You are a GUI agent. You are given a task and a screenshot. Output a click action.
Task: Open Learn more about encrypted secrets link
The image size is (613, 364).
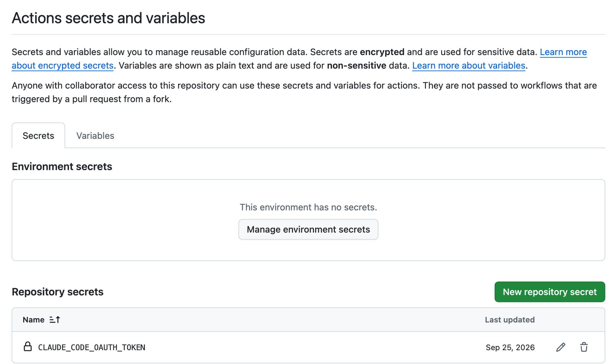click(x=62, y=65)
